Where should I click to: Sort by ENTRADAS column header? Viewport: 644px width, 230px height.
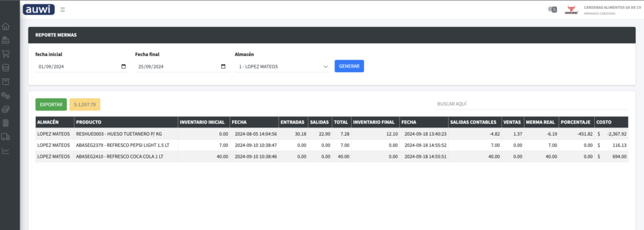[x=293, y=122]
